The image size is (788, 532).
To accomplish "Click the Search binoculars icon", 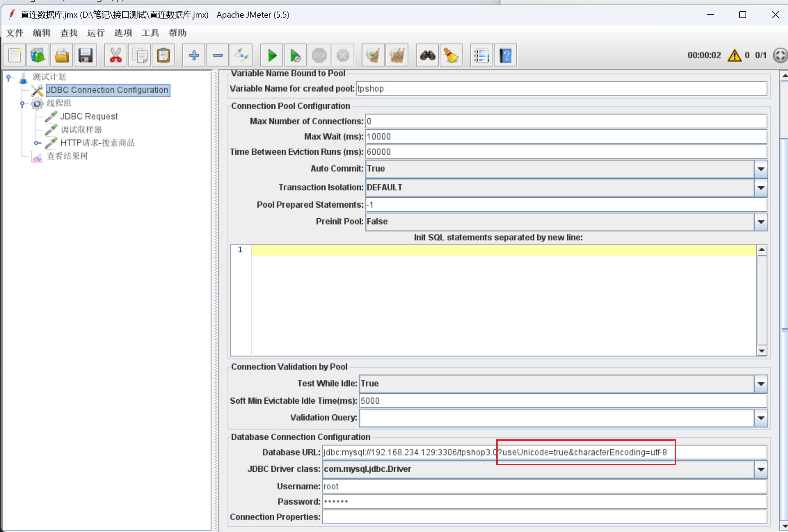I will tap(428, 56).
